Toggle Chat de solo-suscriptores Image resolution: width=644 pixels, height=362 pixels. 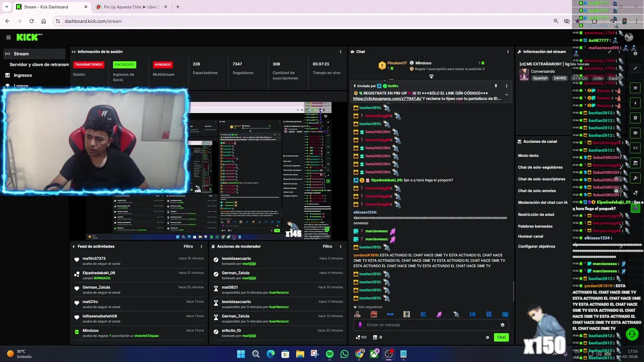click(x=541, y=179)
